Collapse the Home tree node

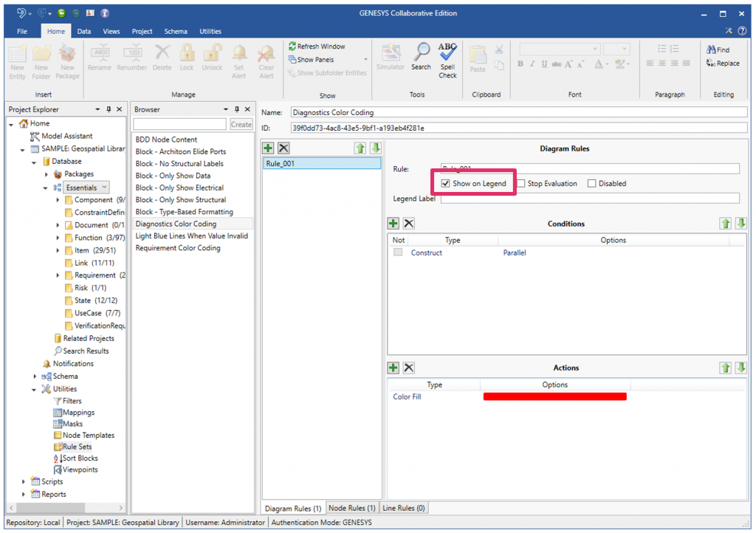click(x=12, y=124)
